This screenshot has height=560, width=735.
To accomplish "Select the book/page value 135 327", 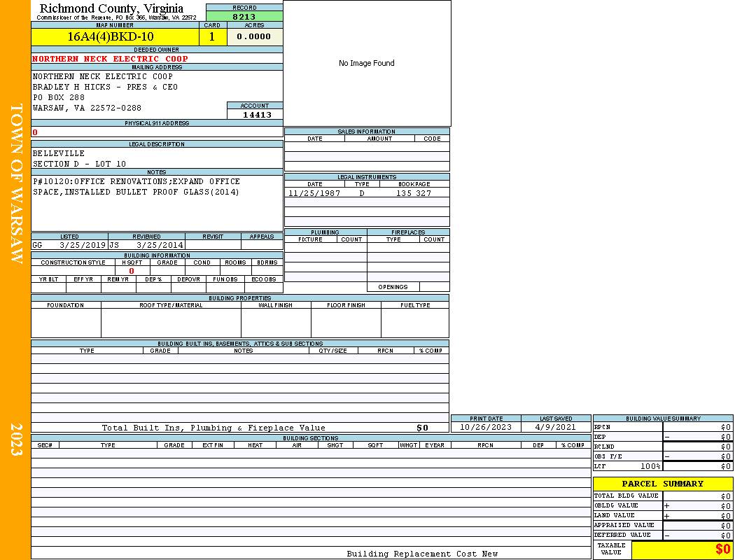I will pyautogui.click(x=414, y=193).
